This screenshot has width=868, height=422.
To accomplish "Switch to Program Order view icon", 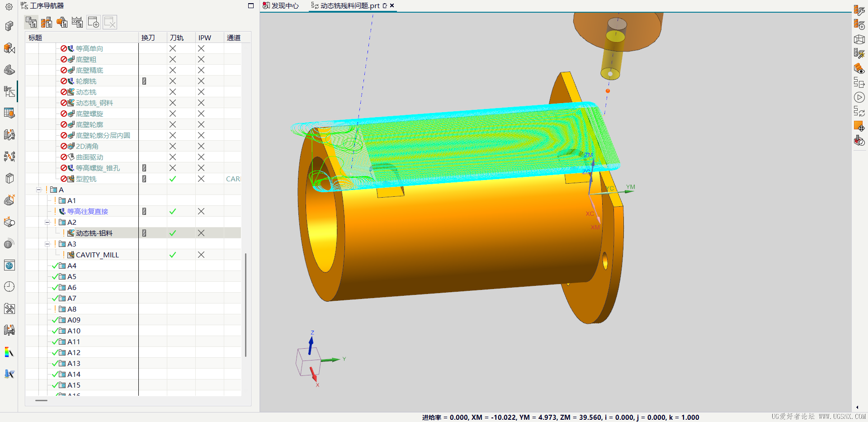I will click(31, 22).
